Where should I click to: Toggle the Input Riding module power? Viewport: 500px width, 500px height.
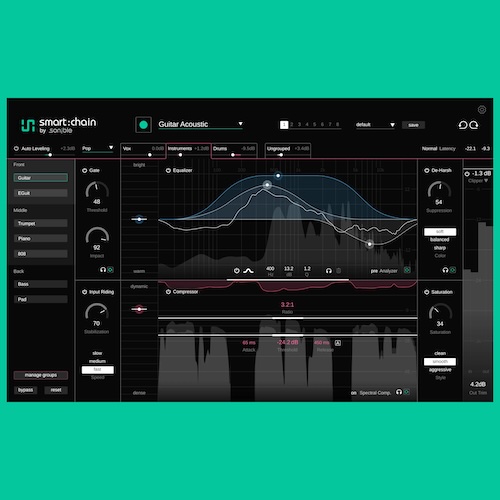84,292
